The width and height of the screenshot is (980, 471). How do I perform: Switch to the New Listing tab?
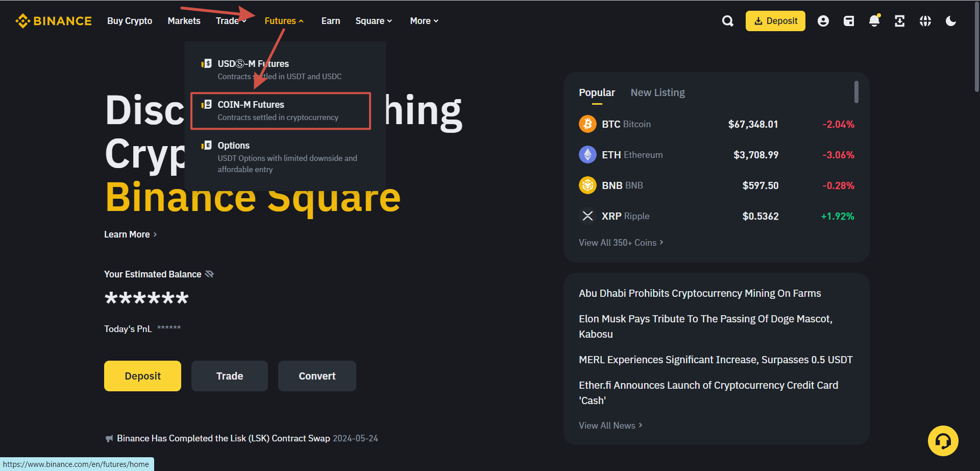coord(657,92)
